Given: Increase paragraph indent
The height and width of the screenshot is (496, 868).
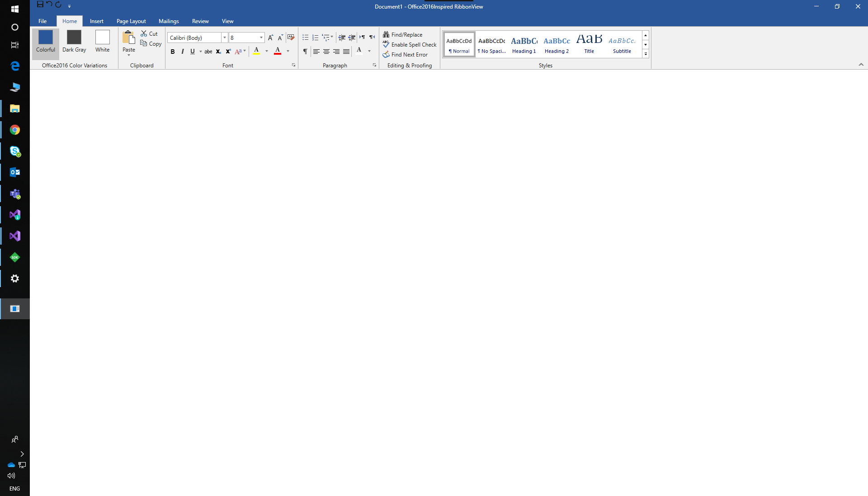Looking at the screenshot, I should pyautogui.click(x=352, y=38).
